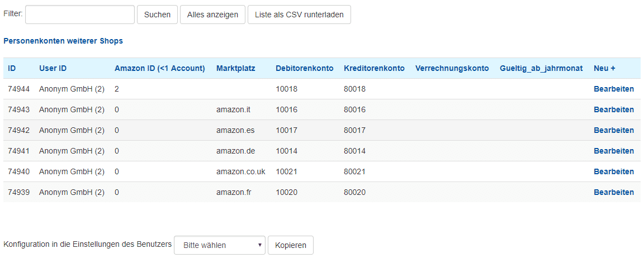Click the Alles anzeigen button

(212, 15)
